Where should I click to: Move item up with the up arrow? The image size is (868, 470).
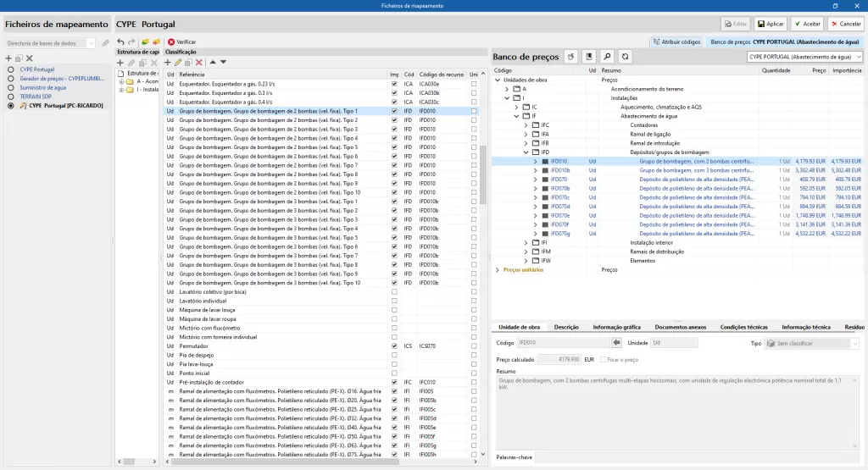point(213,62)
